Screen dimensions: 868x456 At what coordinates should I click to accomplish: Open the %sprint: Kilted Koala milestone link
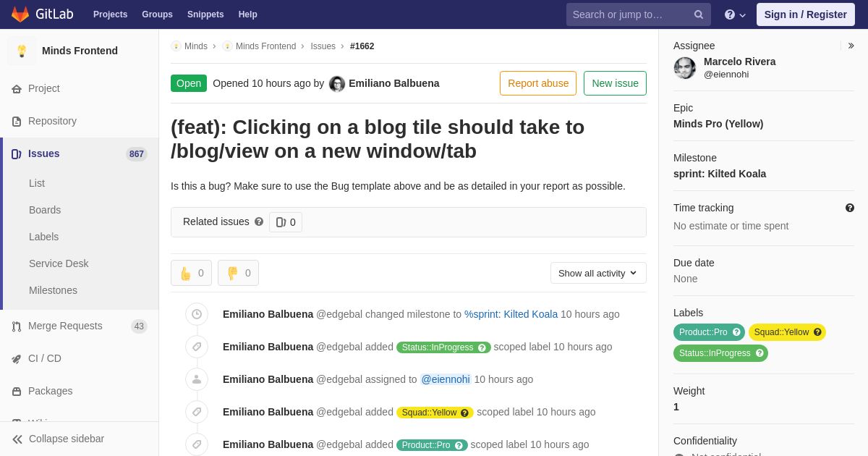[x=511, y=314]
